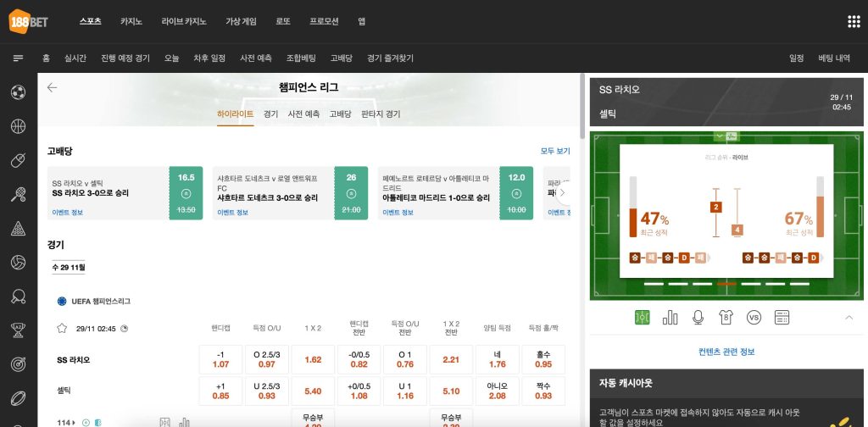The width and height of the screenshot is (868, 427).
Task: Go back using the arrow beside 챔피언스 리그
Action: click(52, 87)
